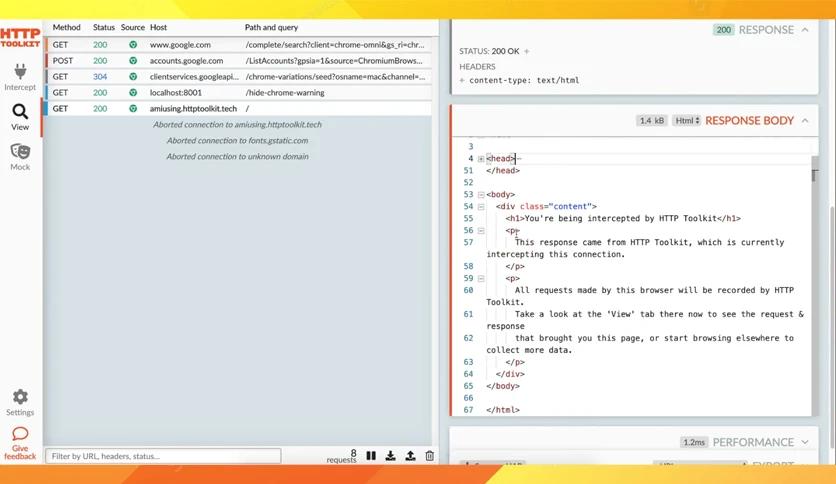836x484 pixels.
Task: Click the h1 line 55 in editor
Action: point(623,219)
